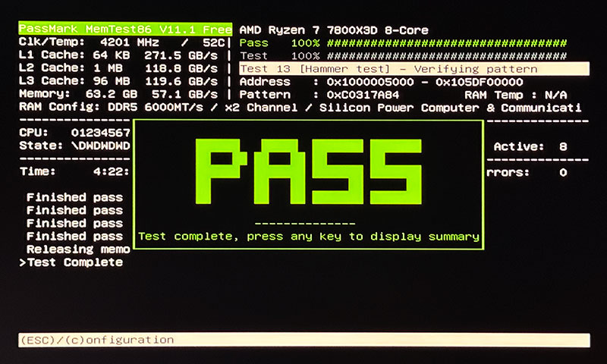Click 'Test complete, press any key' message
Viewport: 607px width, 364px height.
[x=309, y=237]
